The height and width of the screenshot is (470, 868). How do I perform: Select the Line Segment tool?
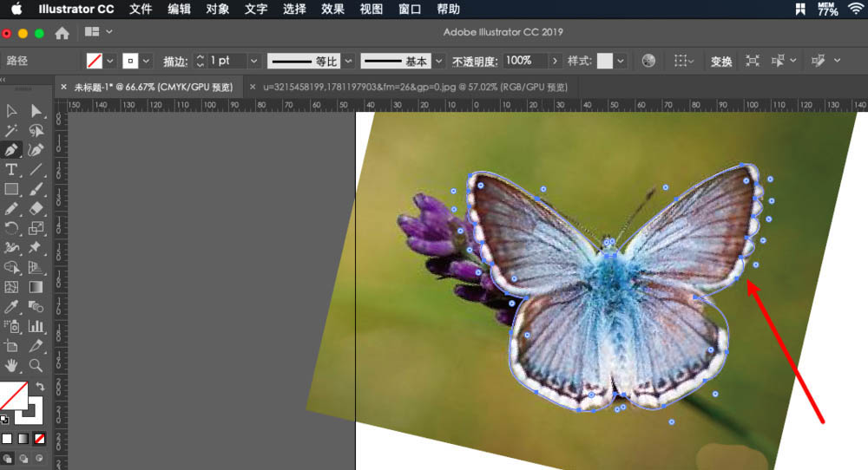tap(36, 169)
